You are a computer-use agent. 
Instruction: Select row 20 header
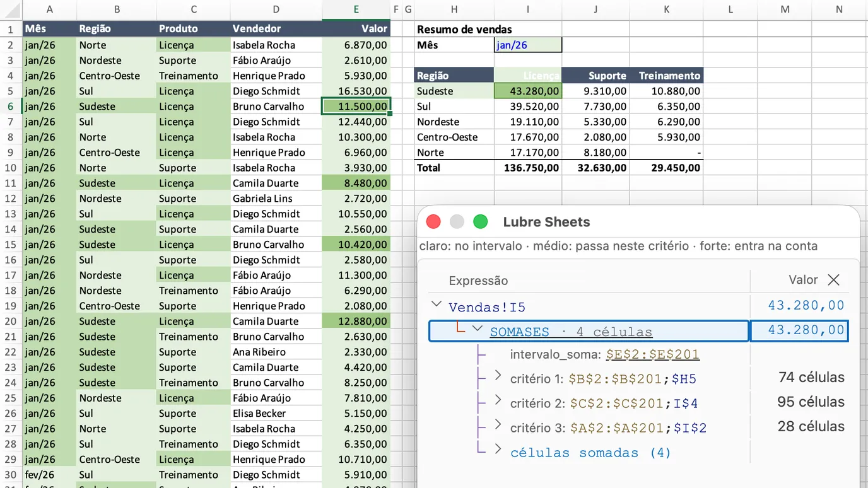tap(11, 321)
